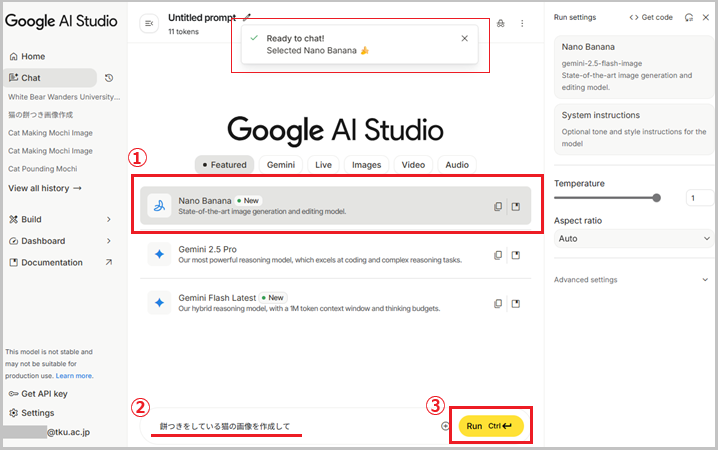Toggle the sidebar collapse icon
This screenshot has width=718, height=450.
point(149,23)
